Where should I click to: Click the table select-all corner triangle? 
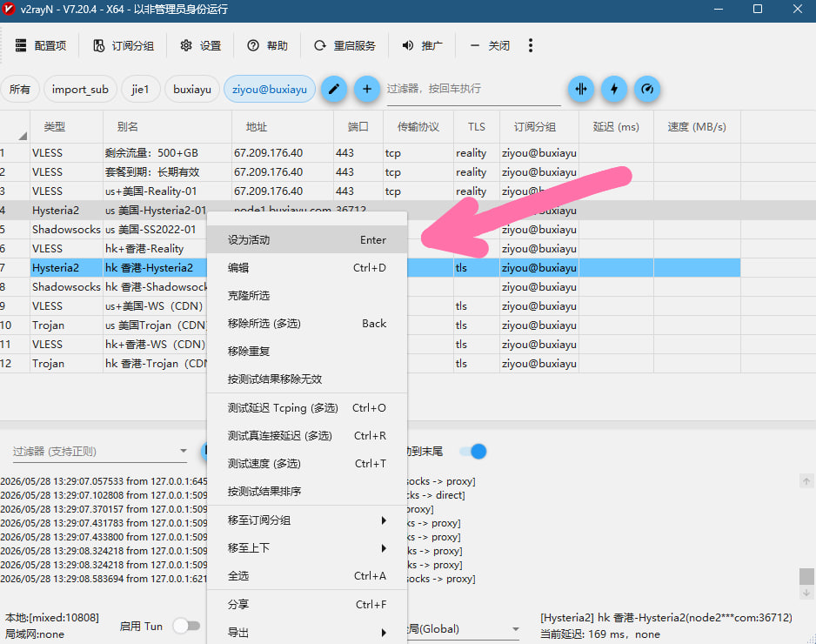tap(22, 137)
